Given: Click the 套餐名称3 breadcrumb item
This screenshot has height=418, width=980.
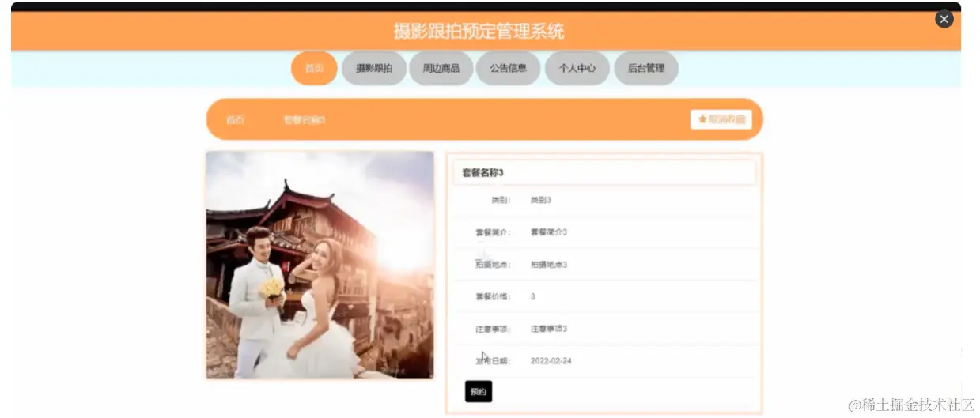Looking at the screenshot, I should 305,120.
